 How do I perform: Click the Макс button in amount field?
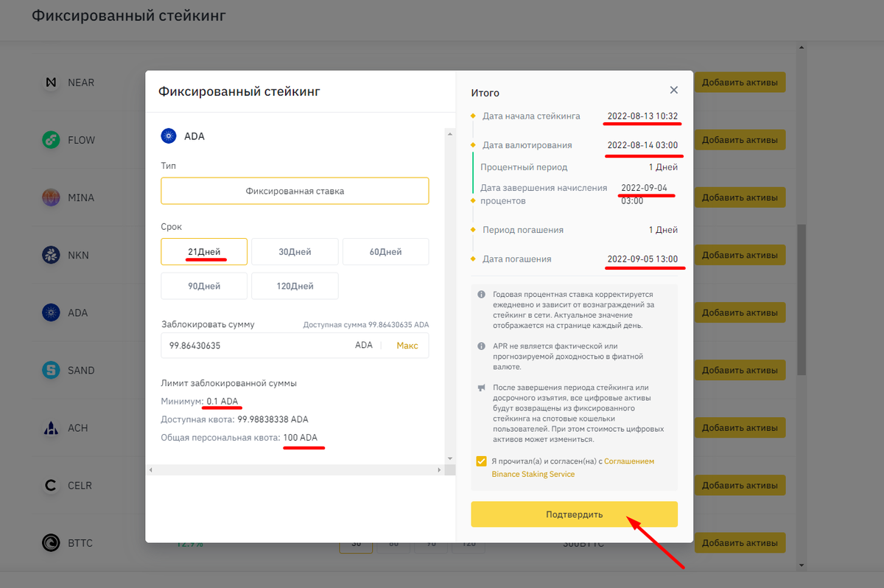[407, 346]
